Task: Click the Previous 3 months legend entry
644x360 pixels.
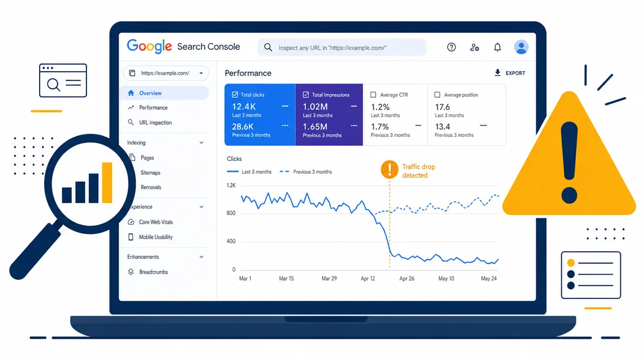Action: [x=305, y=172]
